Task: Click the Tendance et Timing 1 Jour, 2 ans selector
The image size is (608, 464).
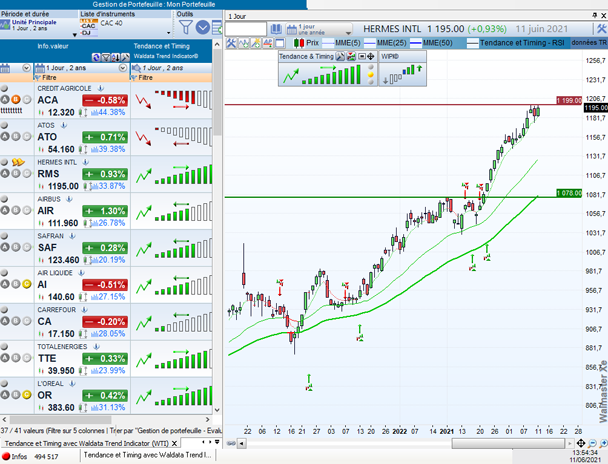Action: (171, 68)
